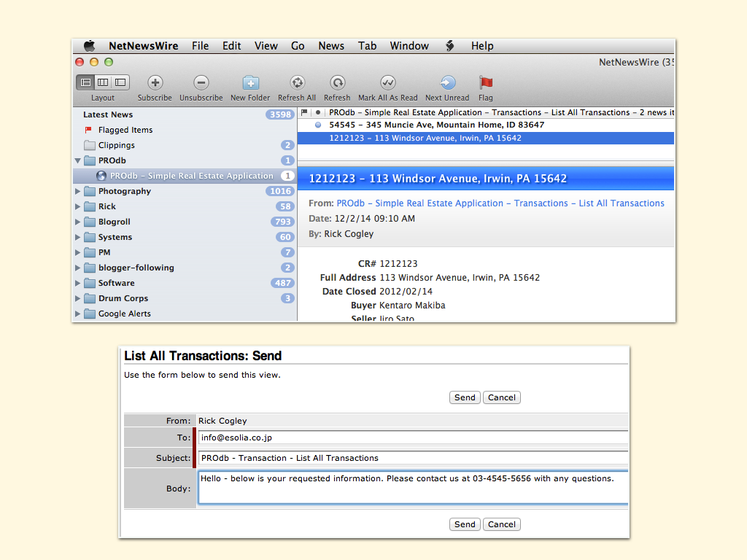This screenshot has width=747, height=560.
Task: Mark All As Read in toolbar
Action: tap(387, 83)
